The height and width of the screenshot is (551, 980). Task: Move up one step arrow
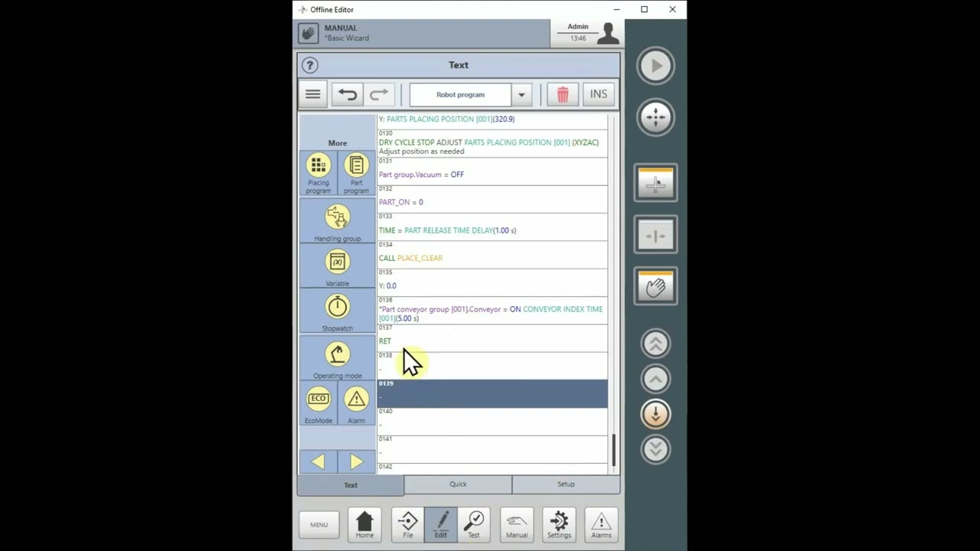point(655,379)
